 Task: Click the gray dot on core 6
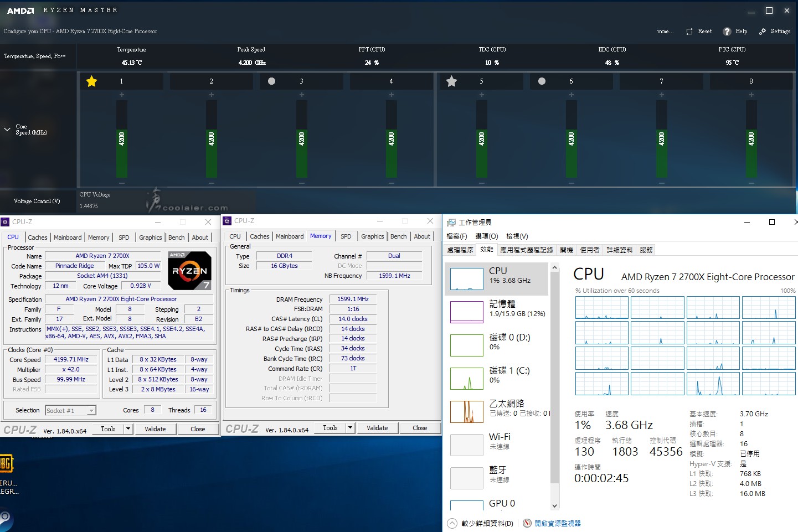click(542, 81)
